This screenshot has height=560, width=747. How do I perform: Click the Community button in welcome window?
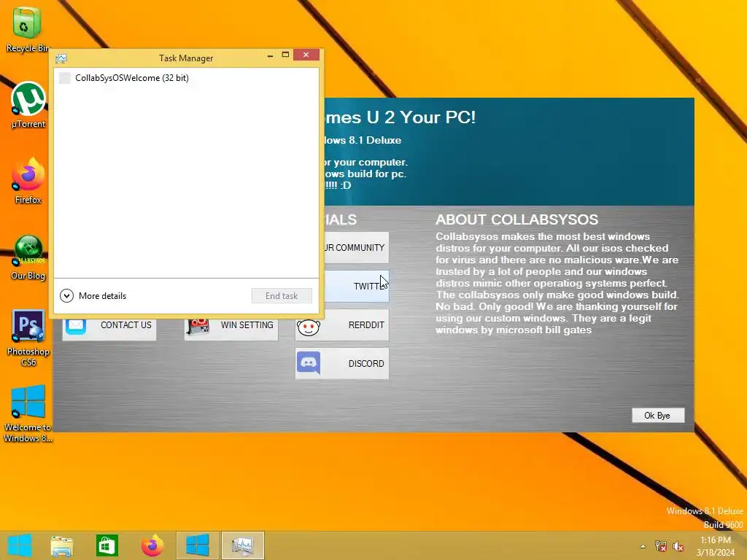[356, 248]
